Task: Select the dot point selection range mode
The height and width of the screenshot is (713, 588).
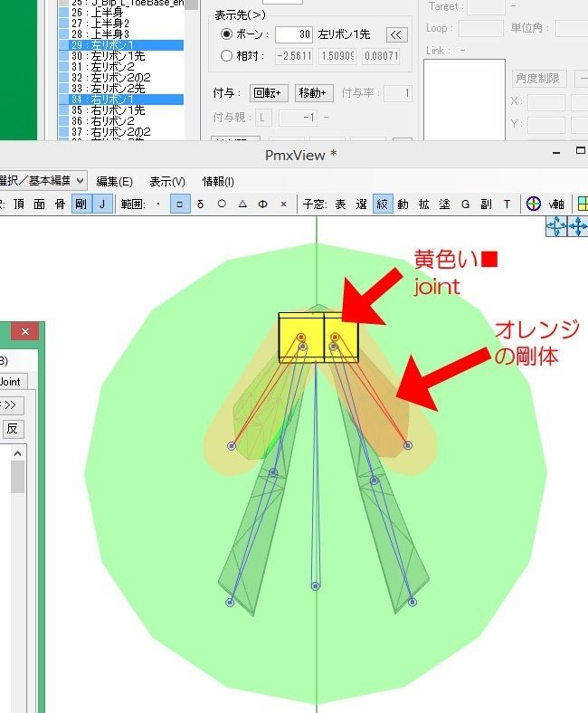Action: point(158,204)
